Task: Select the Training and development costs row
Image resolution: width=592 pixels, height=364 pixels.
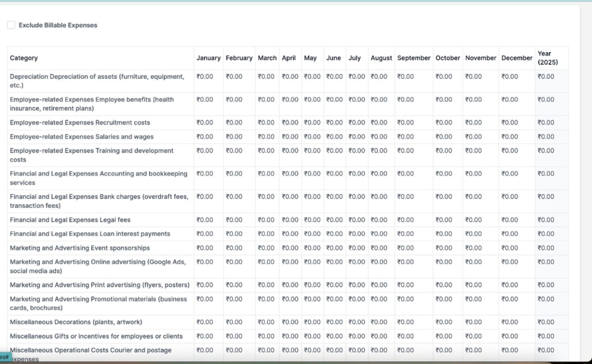Action: click(92, 155)
